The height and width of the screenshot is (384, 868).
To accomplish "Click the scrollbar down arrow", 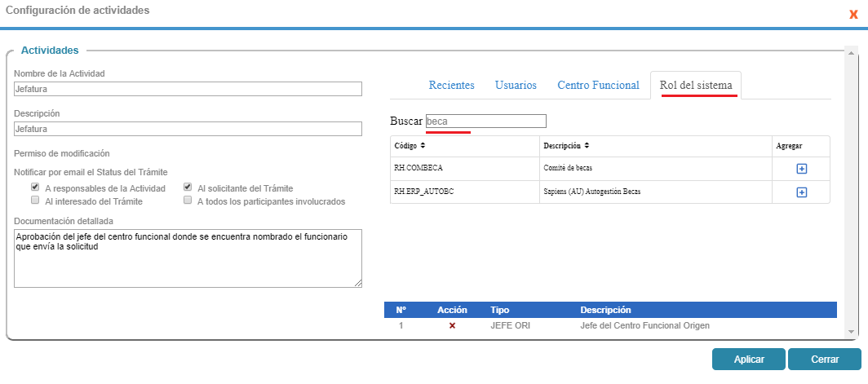I will click(x=852, y=332).
